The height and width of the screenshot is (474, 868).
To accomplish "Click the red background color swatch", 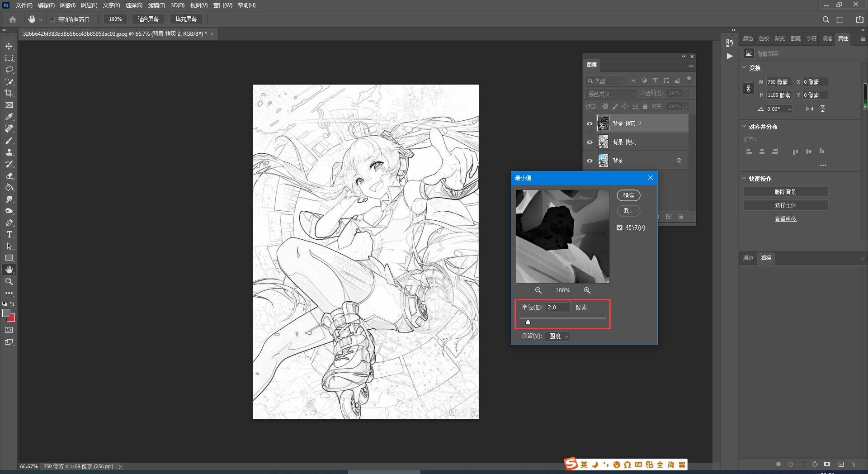I will pyautogui.click(x=12, y=318).
